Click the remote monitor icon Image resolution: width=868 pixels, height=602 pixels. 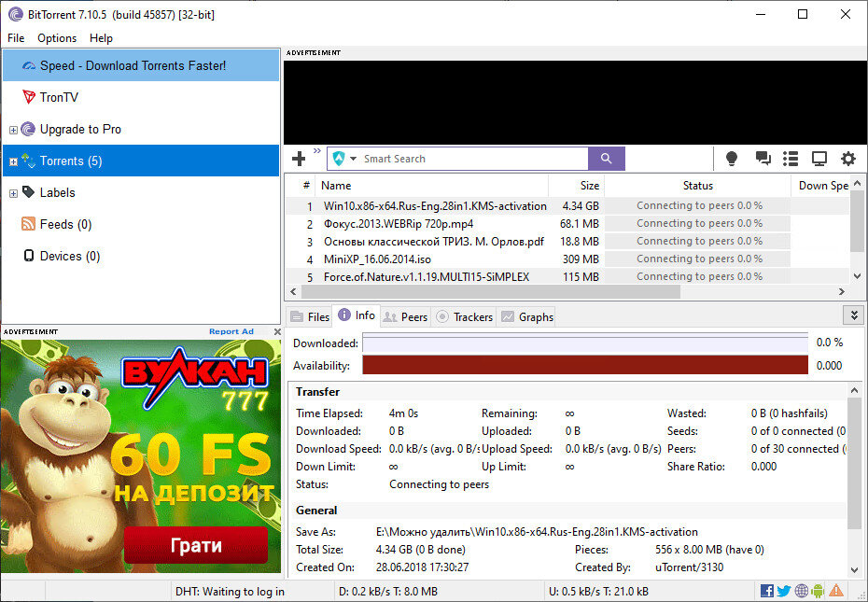tap(819, 159)
